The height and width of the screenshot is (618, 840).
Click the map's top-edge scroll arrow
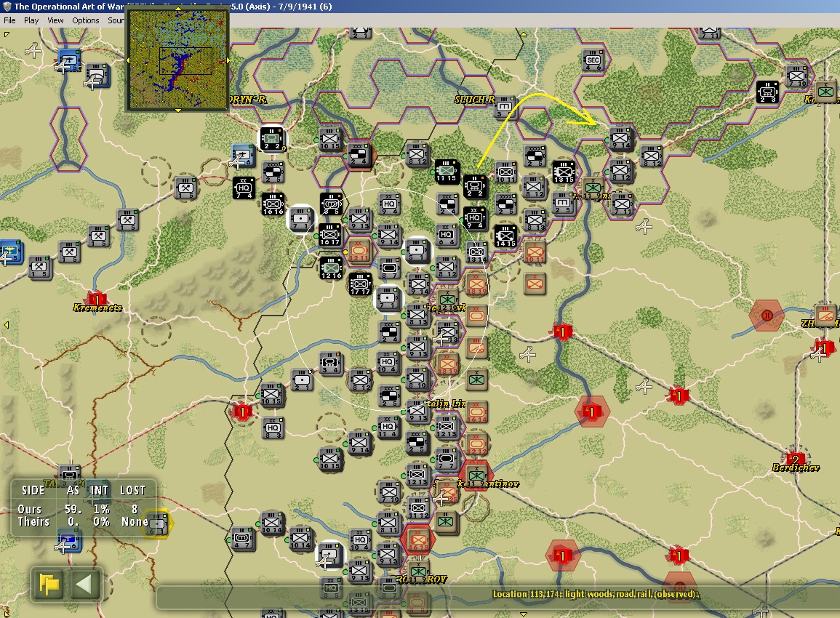click(524, 34)
